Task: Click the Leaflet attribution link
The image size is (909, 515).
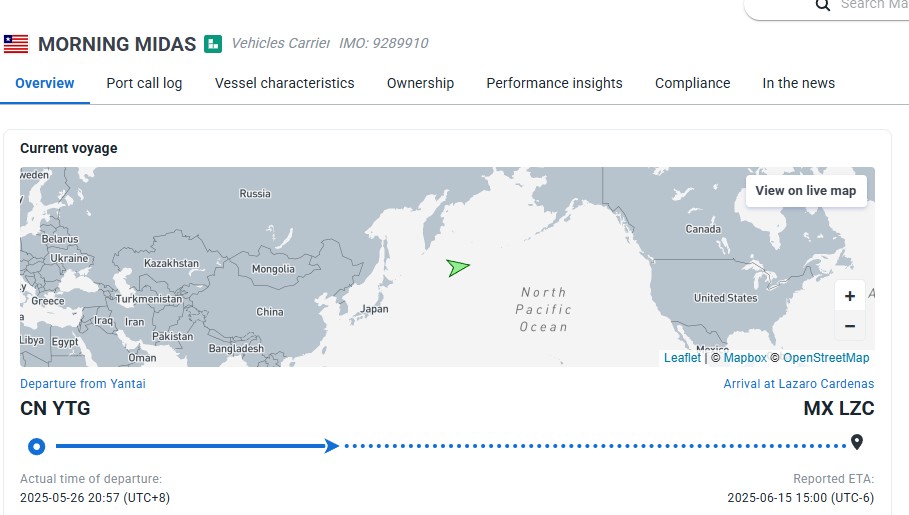Action: [682, 358]
